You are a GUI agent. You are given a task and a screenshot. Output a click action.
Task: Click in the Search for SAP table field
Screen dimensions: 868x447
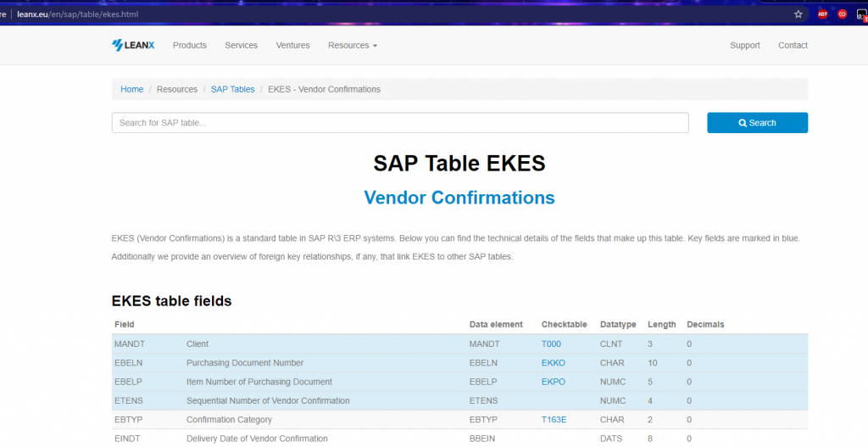(400, 123)
